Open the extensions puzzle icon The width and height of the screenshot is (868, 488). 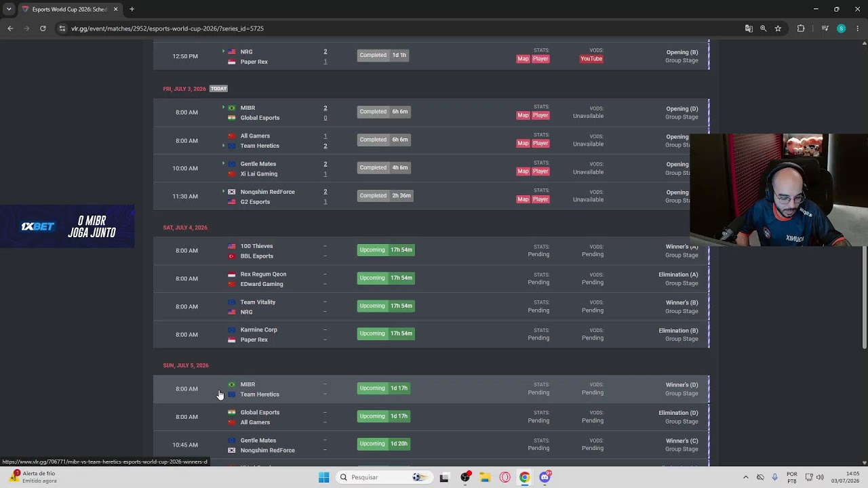click(801, 28)
